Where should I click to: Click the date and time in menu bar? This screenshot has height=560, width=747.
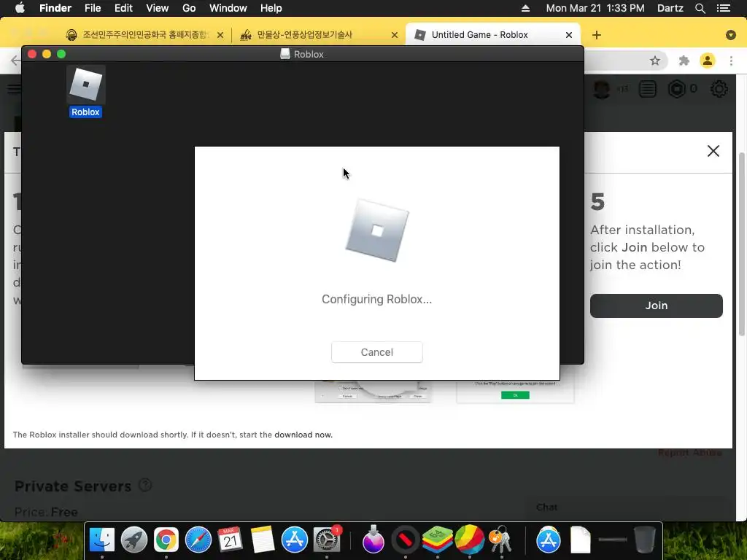[x=595, y=8]
